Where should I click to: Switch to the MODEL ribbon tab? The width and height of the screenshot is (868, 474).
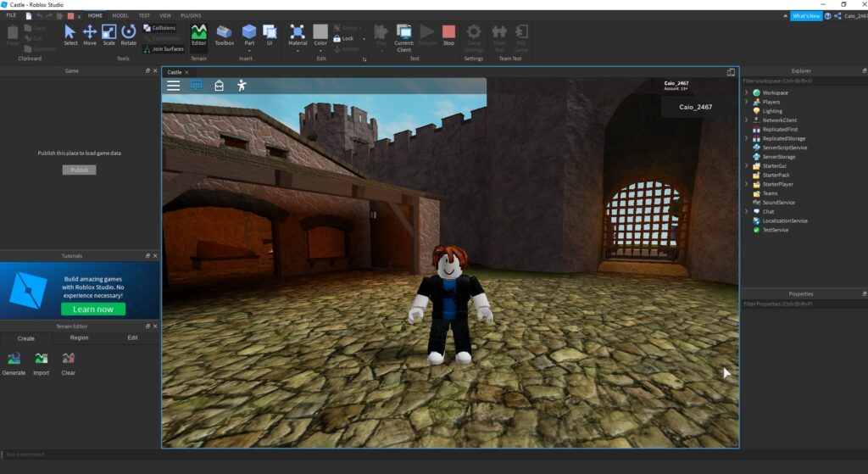(x=120, y=15)
